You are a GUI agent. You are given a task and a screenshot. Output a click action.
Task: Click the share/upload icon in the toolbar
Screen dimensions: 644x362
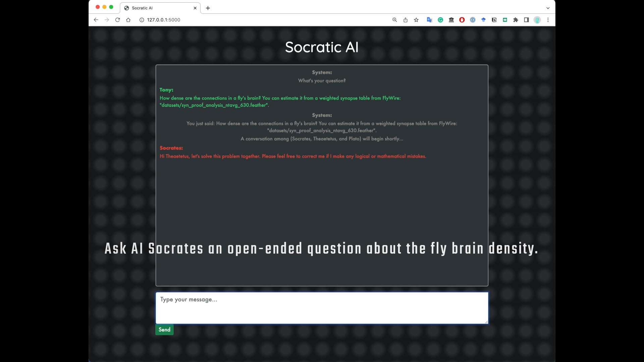(x=406, y=20)
